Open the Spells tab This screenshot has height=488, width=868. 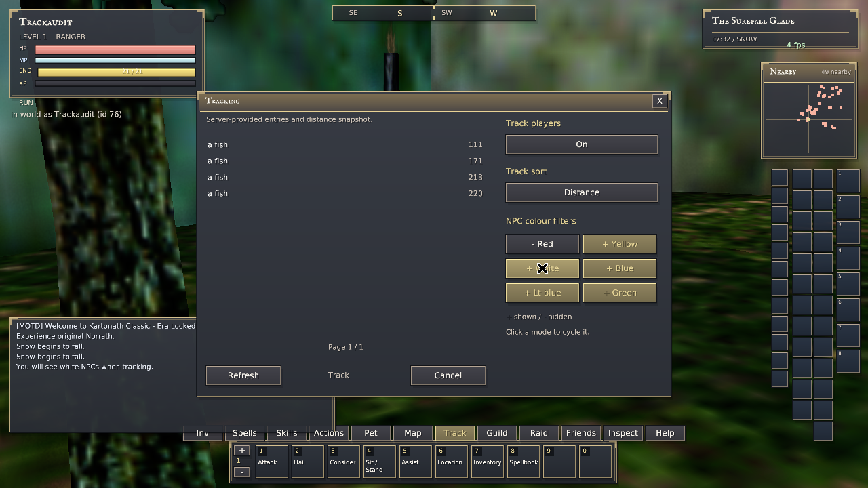coord(245,433)
